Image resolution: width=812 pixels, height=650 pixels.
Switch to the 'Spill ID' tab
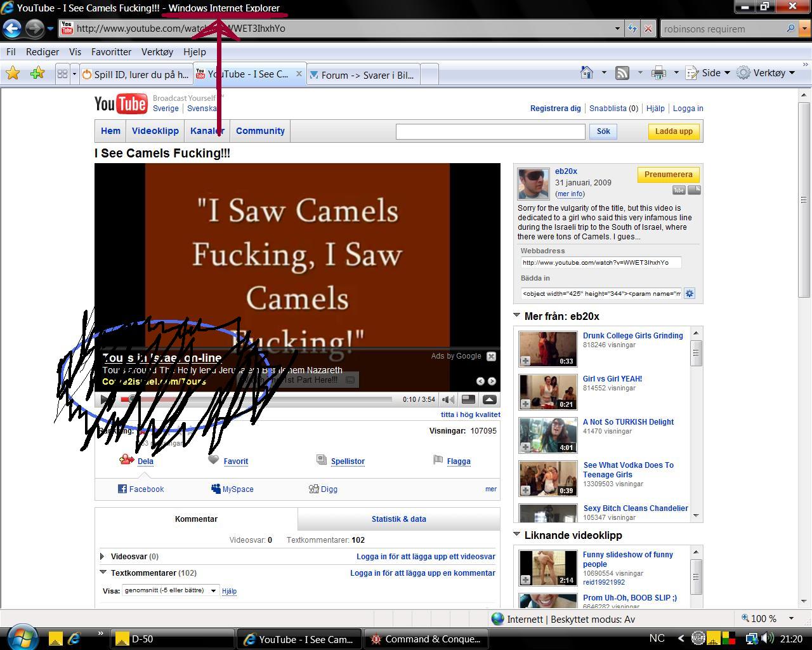(x=136, y=74)
